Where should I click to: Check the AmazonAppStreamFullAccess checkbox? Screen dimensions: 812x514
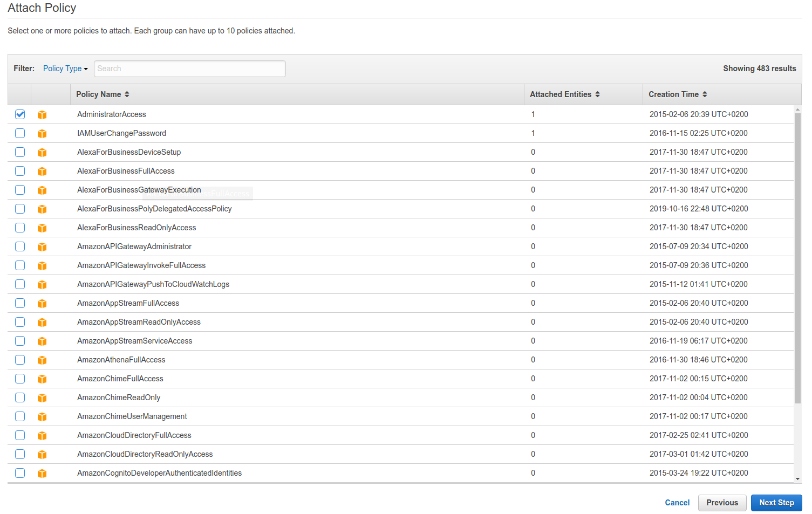[20, 303]
